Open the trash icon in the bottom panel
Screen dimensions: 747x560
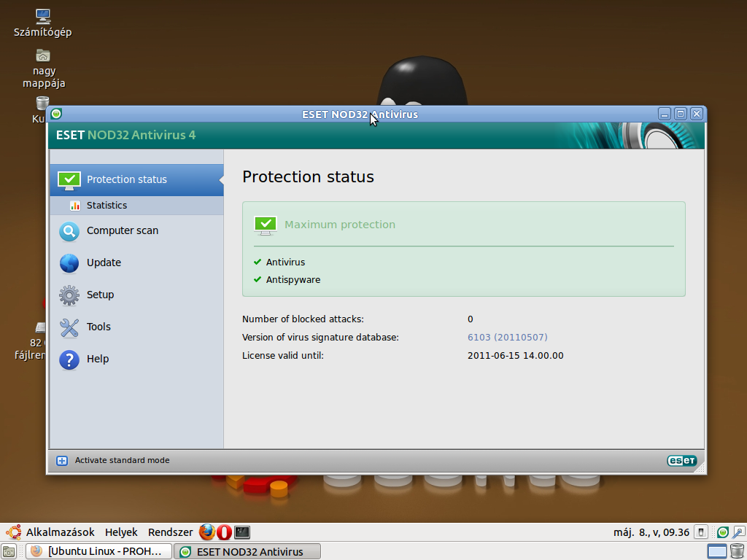click(737, 551)
